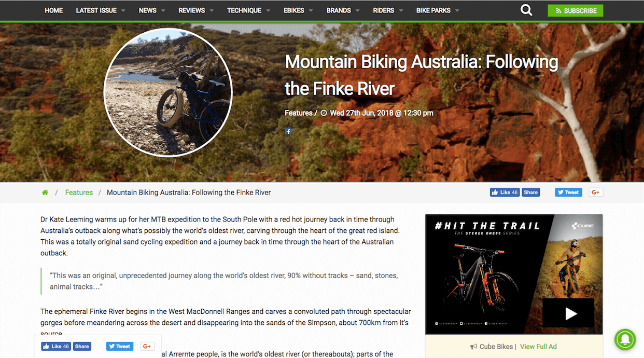The width and height of the screenshot is (644, 358).
Task: Open the Riders navigation menu
Action: click(x=387, y=10)
